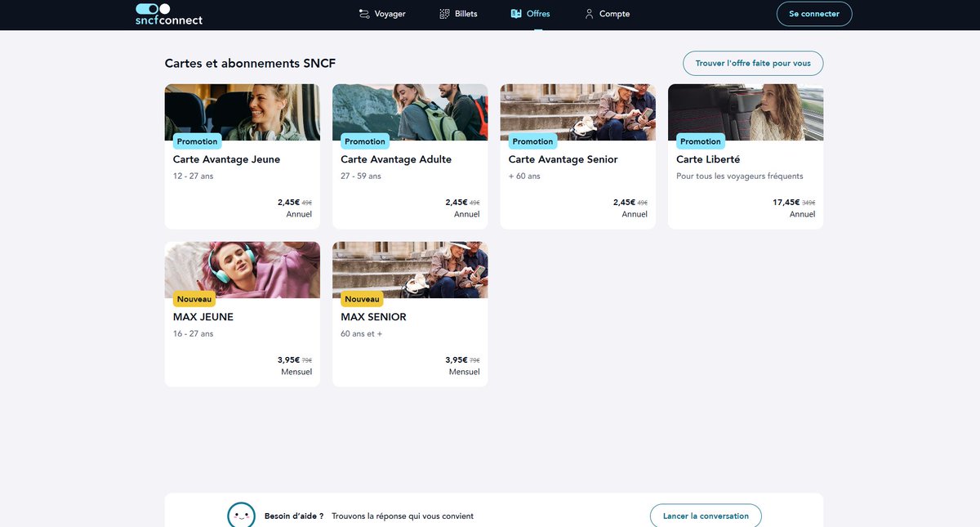The height and width of the screenshot is (527, 980).
Task: Click the SNCF Connect logo
Action: 169,14
